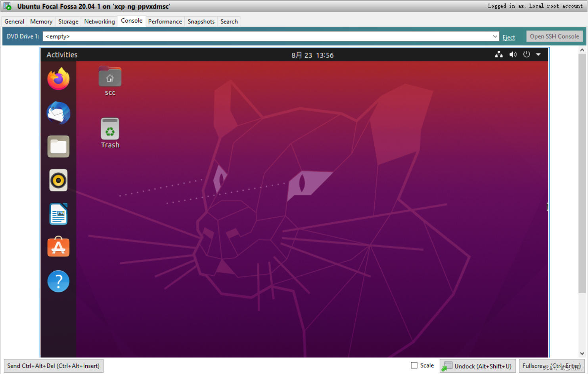Screen dimensions: 588x374
Task: Select the Trash desktop icon
Action: click(x=110, y=133)
